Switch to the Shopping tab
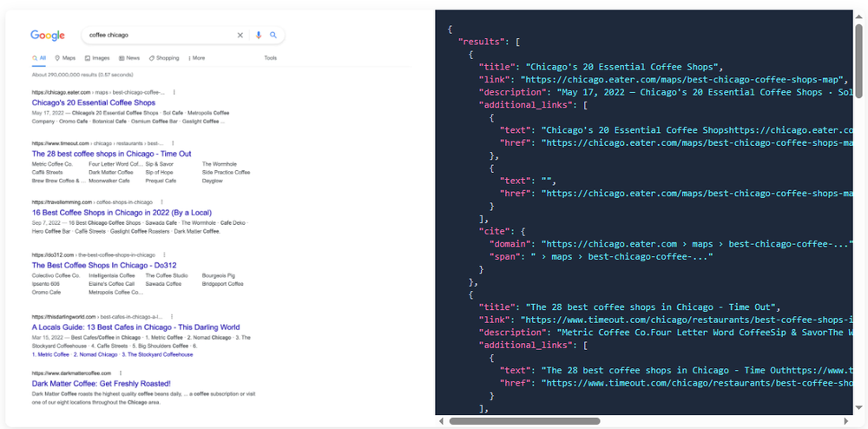 coord(164,58)
